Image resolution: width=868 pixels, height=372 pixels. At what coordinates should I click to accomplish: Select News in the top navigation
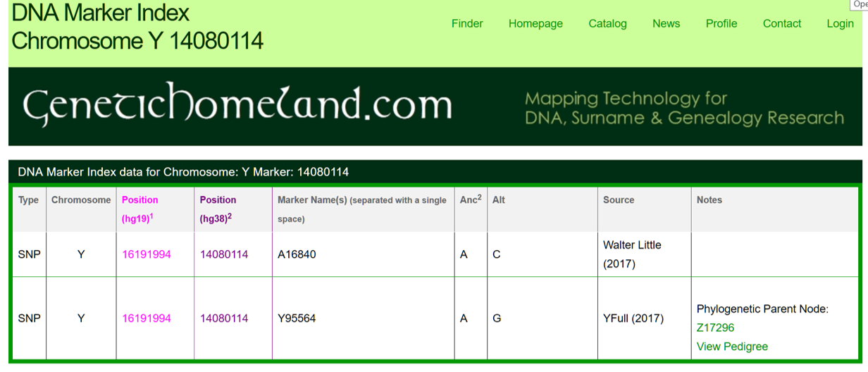(666, 24)
